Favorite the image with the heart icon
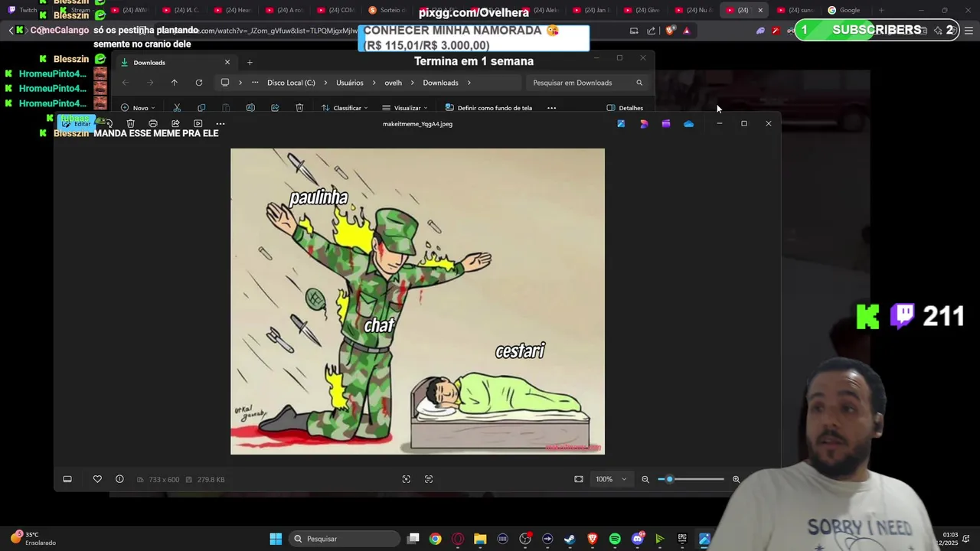 tap(97, 479)
